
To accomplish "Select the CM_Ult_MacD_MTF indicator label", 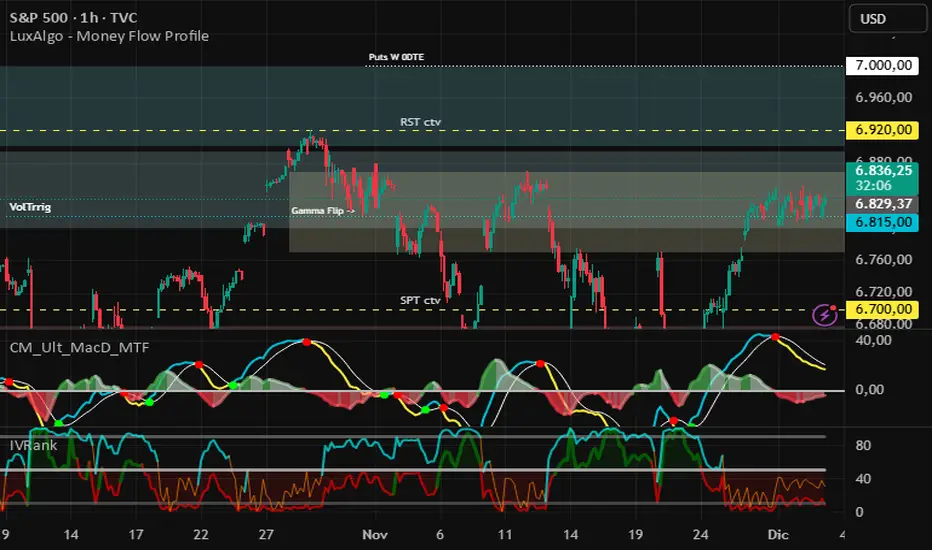I will click(79, 347).
